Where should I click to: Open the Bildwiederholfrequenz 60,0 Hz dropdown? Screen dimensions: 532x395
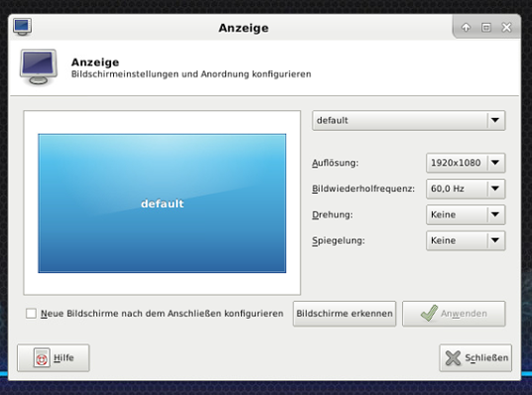click(465, 189)
